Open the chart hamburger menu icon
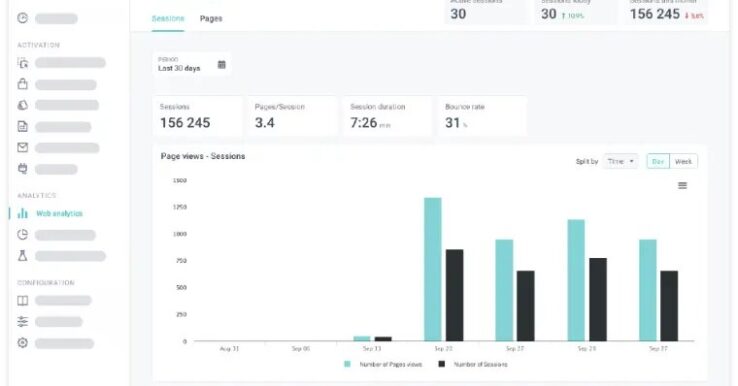The width and height of the screenshot is (738, 386). 682,185
